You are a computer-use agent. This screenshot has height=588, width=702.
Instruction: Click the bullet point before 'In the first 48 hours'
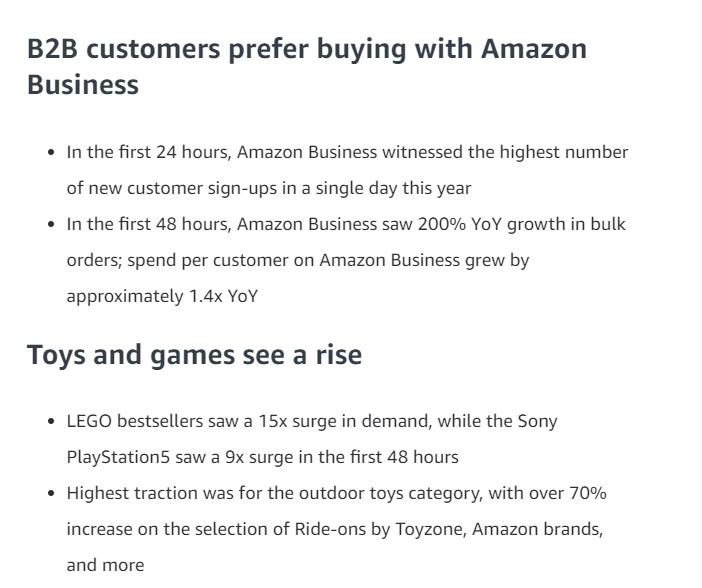pyautogui.click(x=51, y=224)
